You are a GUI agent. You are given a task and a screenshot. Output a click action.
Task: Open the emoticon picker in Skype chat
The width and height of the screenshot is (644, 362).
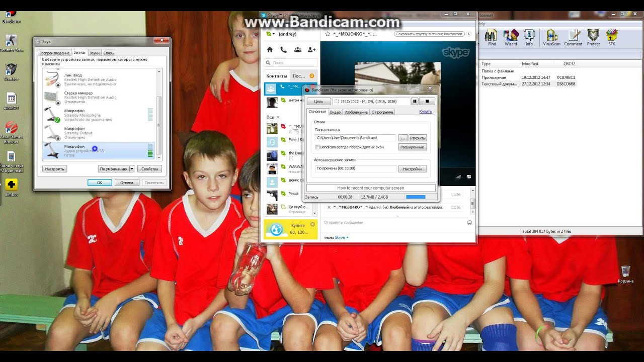pos(469,222)
